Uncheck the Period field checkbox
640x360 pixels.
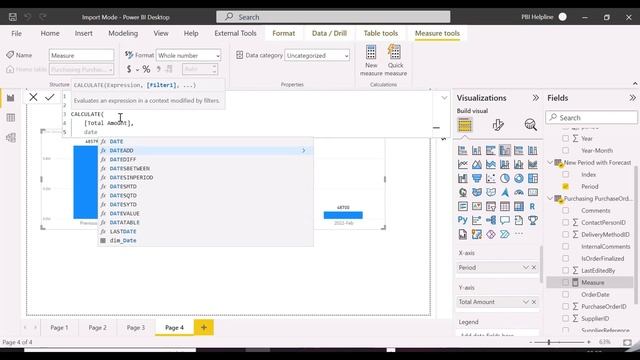click(565, 186)
